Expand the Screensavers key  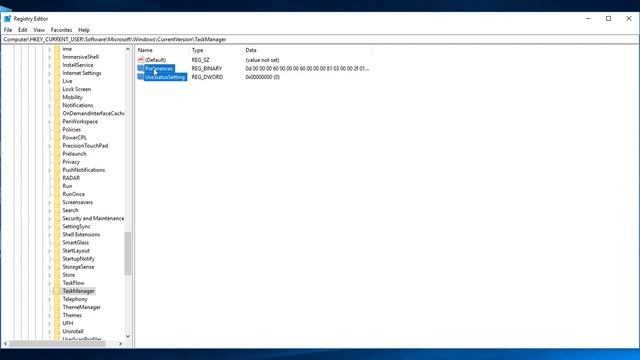point(49,202)
